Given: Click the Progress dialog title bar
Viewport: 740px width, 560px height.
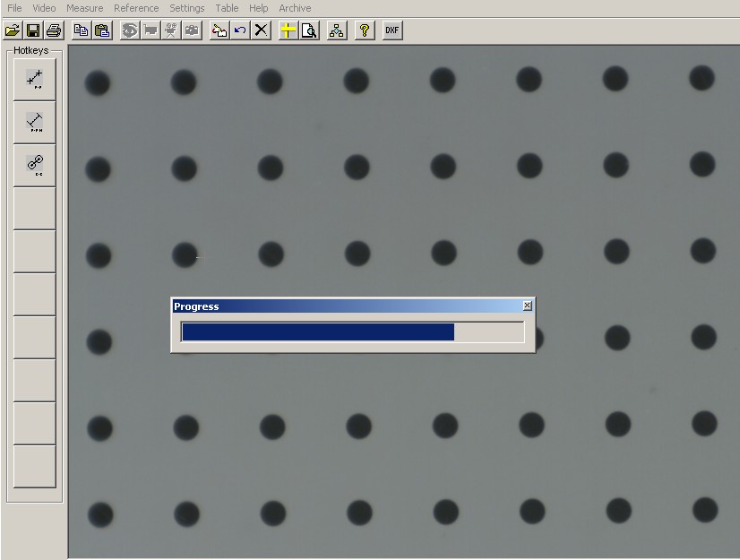Looking at the screenshot, I should [340, 306].
